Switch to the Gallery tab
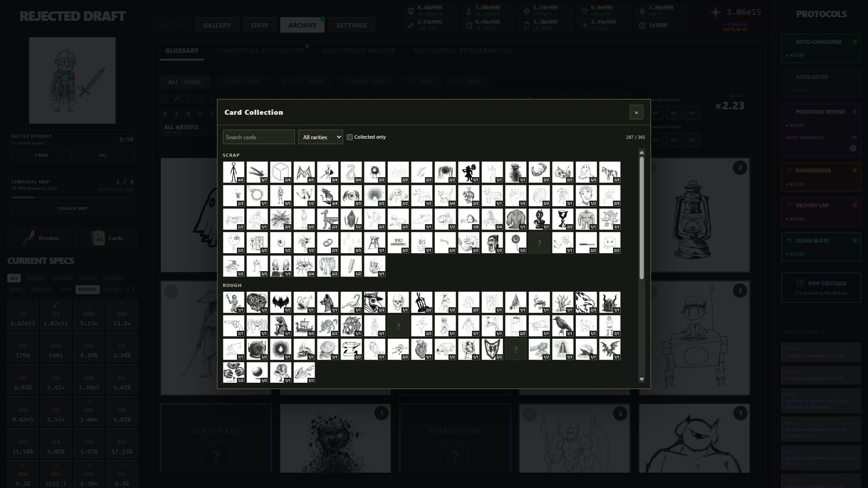This screenshot has height=488, width=868. click(x=217, y=25)
